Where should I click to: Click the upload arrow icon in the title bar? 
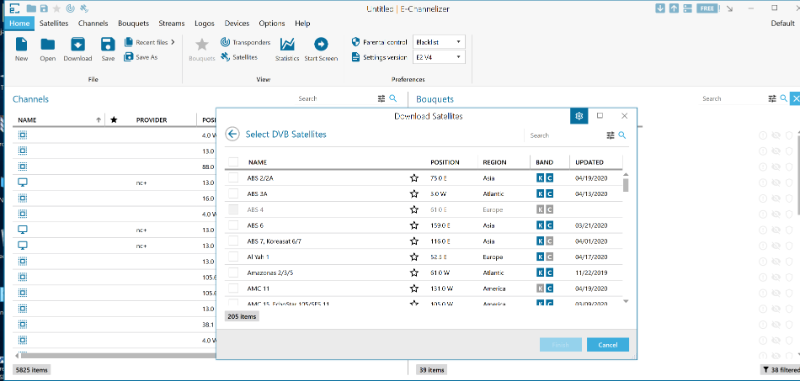pyautogui.click(x=674, y=8)
